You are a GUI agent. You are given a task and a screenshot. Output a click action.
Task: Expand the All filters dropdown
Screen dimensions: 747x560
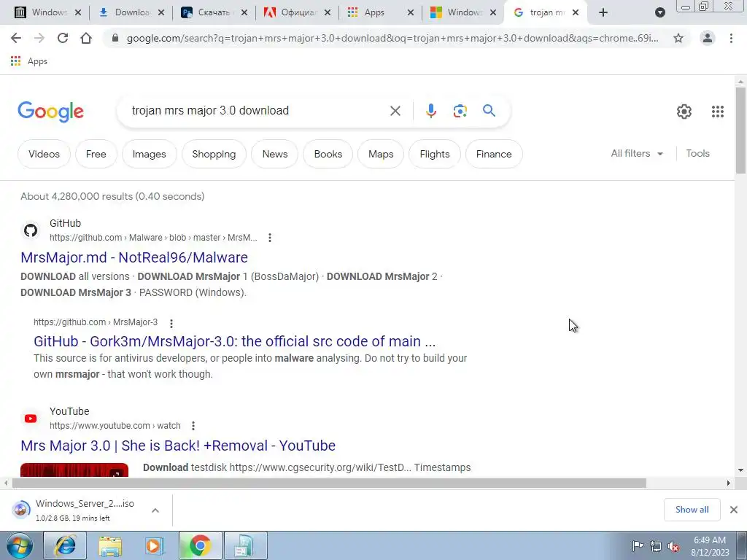coord(637,153)
